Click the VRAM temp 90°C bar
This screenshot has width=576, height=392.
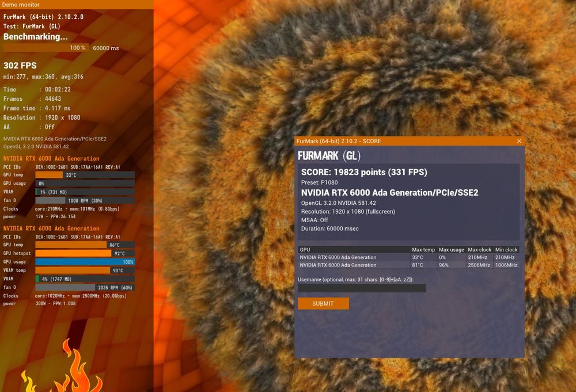click(85, 271)
